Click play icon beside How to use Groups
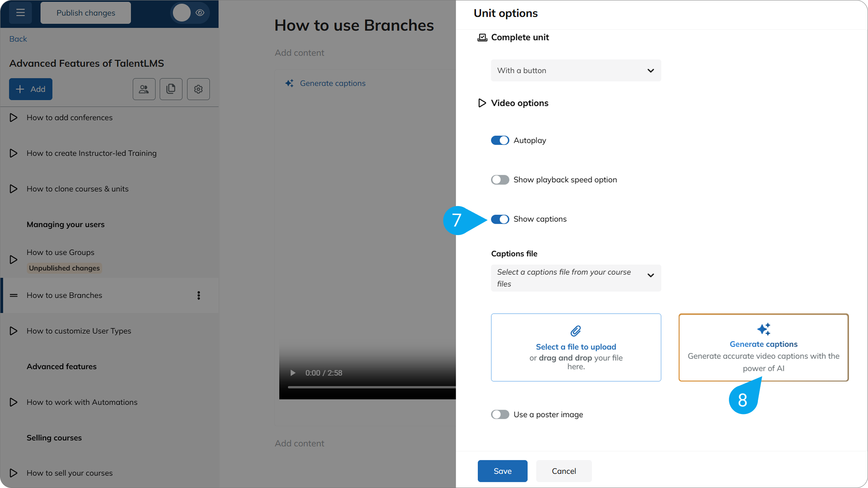Image resolution: width=868 pixels, height=488 pixels. click(x=14, y=260)
